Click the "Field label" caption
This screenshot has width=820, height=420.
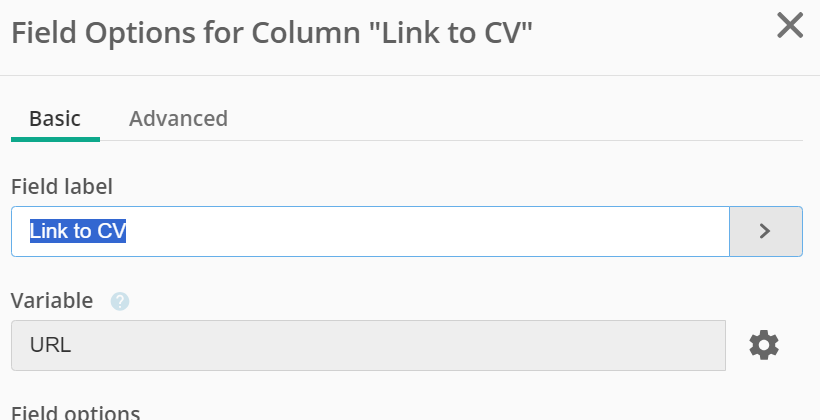point(62,187)
